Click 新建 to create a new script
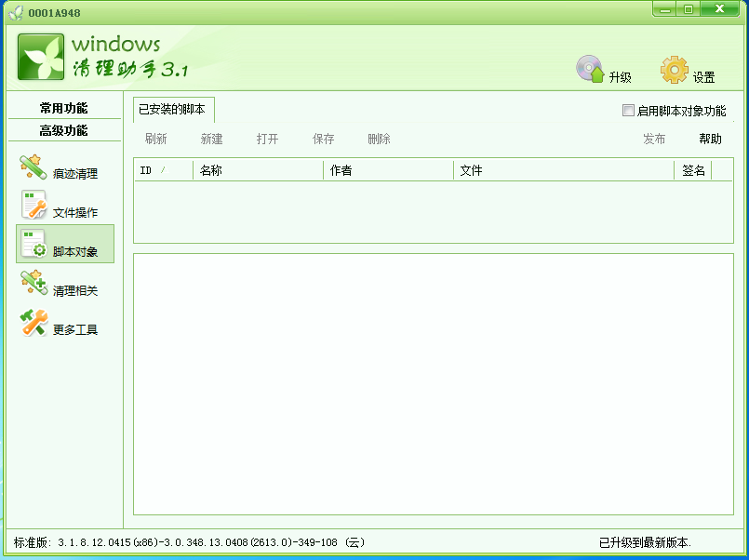The width and height of the screenshot is (749, 560). 211,139
